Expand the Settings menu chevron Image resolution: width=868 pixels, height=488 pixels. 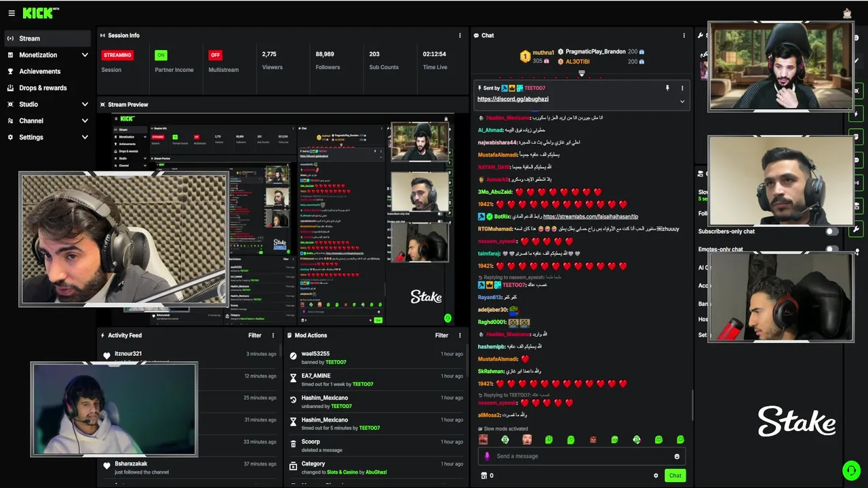coord(85,137)
